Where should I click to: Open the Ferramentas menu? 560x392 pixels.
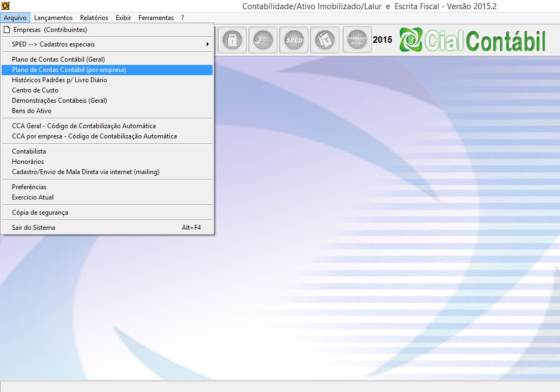(x=156, y=18)
